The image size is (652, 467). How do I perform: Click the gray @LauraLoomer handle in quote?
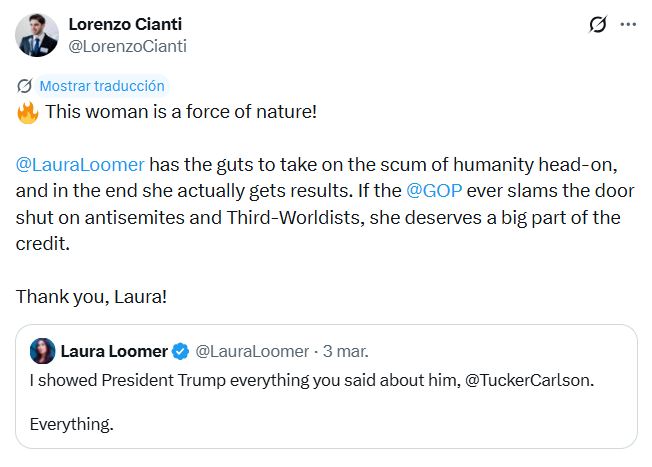coord(252,351)
